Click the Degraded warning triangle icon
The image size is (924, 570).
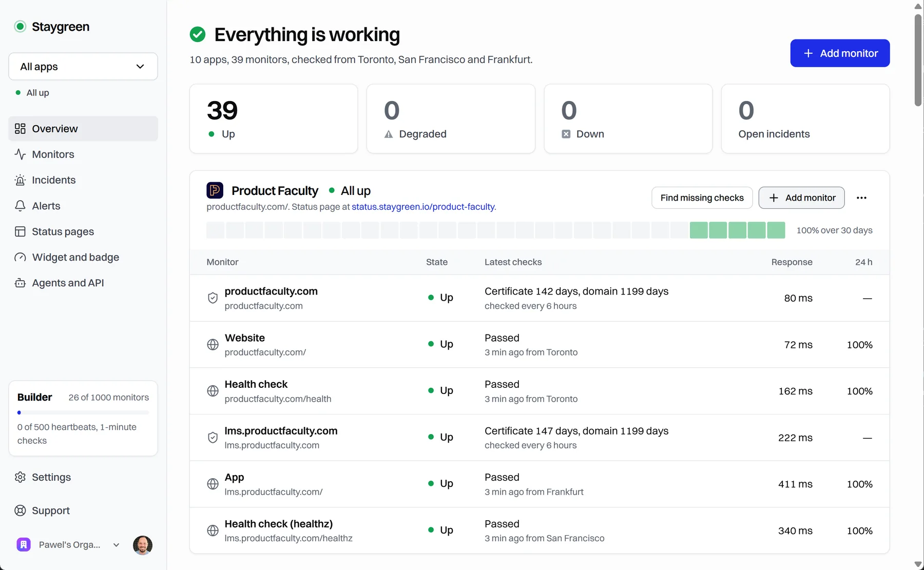coord(389,134)
